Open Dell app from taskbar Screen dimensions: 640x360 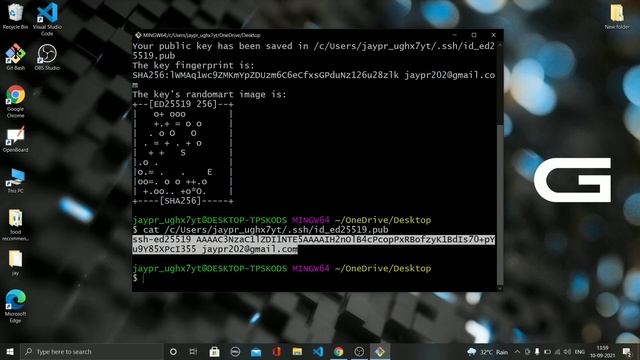click(x=235, y=351)
